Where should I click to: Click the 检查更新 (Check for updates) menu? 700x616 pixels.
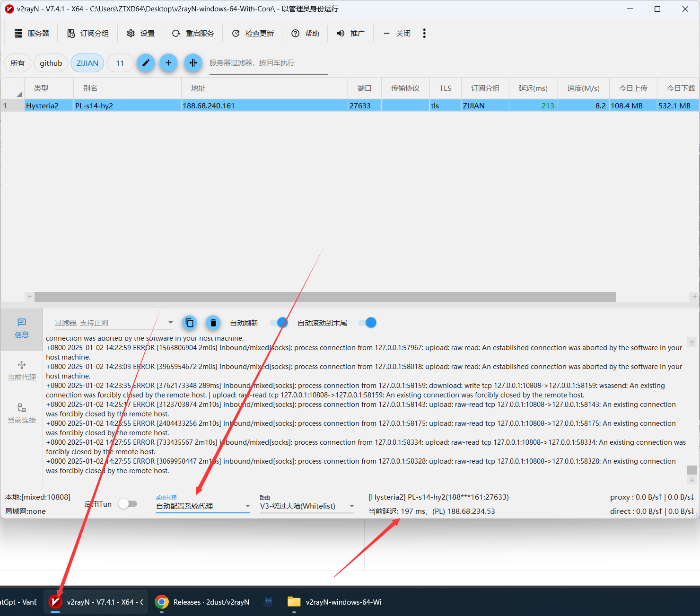253,34
